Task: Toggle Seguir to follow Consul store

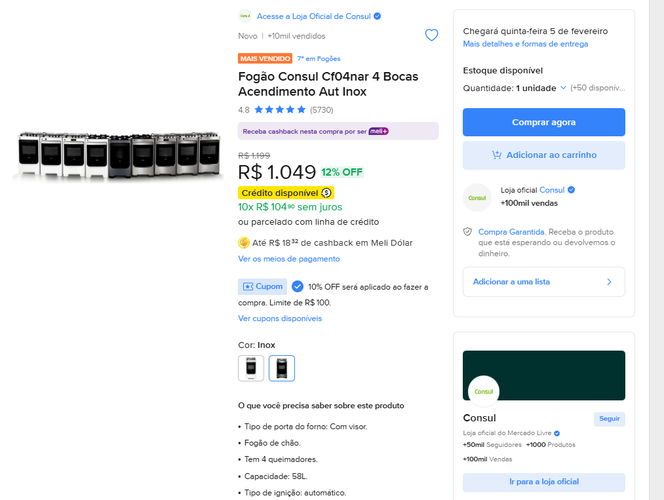Action: click(x=609, y=419)
